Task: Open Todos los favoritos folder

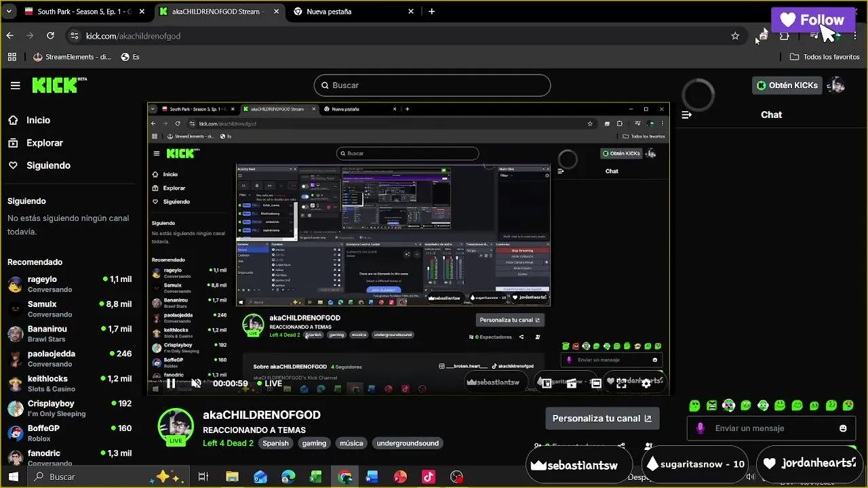Action: tap(825, 57)
